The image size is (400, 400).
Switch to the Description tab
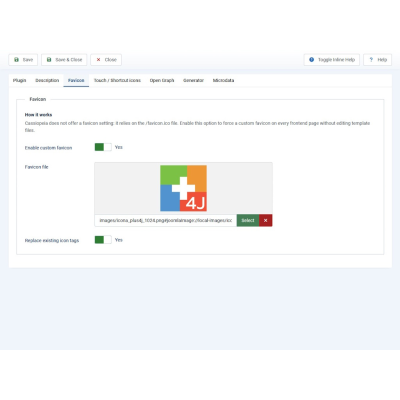click(x=47, y=80)
